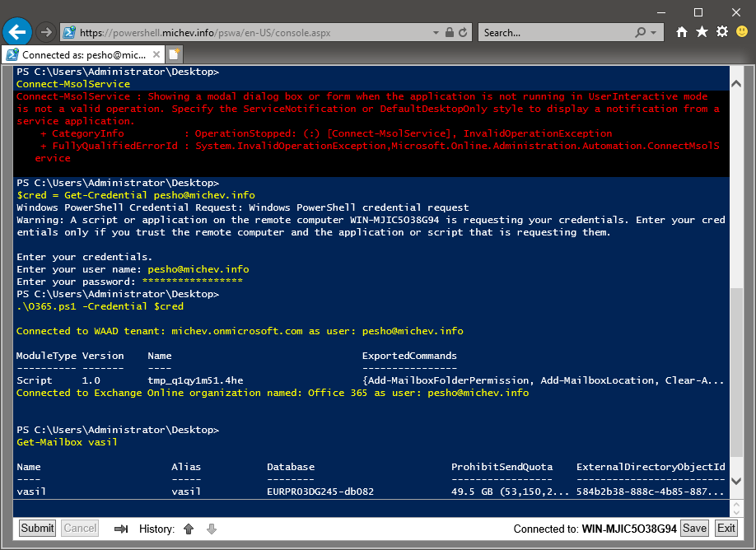Image resolution: width=756 pixels, height=550 pixels.
Task: Click '$cred = Get-Credential pesho@michev.info' line
Action: click(x=136, y=195)
